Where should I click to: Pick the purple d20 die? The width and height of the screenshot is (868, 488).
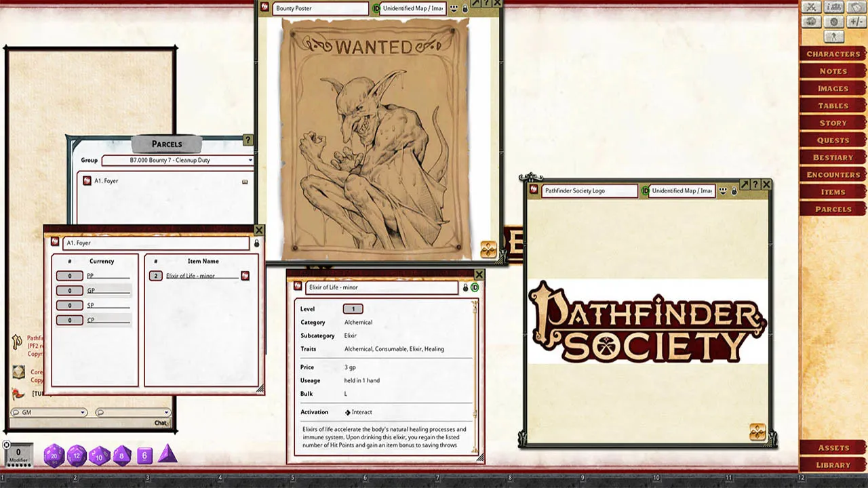54,456
